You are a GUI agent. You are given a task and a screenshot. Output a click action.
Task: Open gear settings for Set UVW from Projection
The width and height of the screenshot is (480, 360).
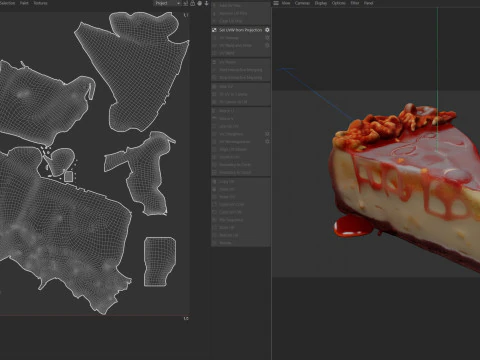[267, 30]
